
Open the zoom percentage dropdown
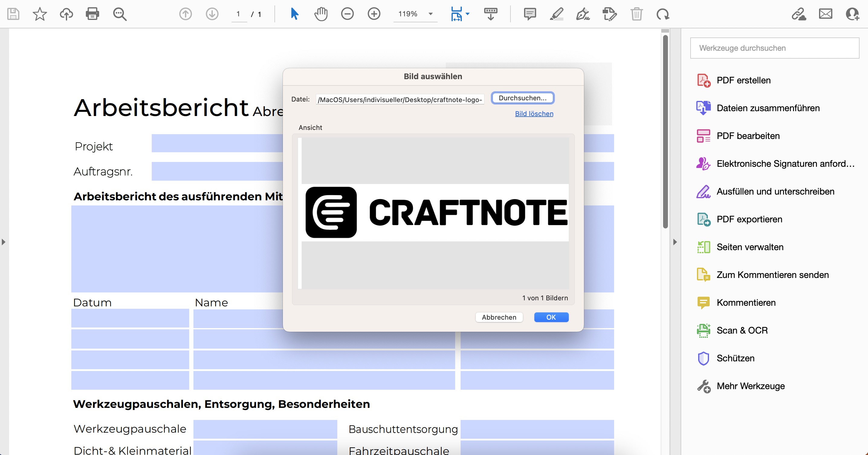[430, 14]
